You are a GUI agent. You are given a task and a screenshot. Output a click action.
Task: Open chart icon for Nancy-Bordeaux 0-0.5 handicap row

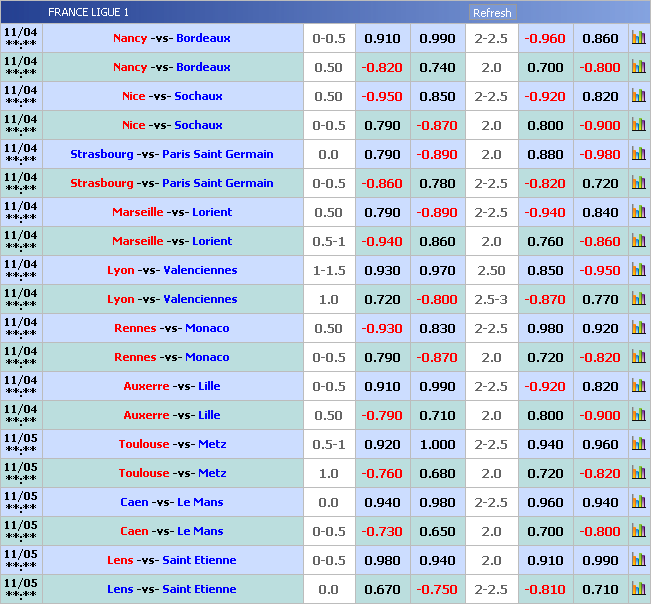(x=638, y=38)
